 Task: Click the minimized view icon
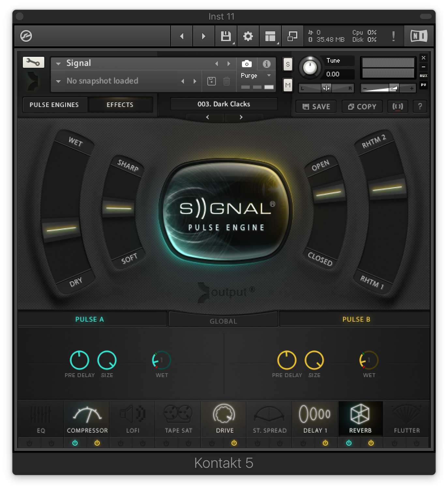pos(292,36)
